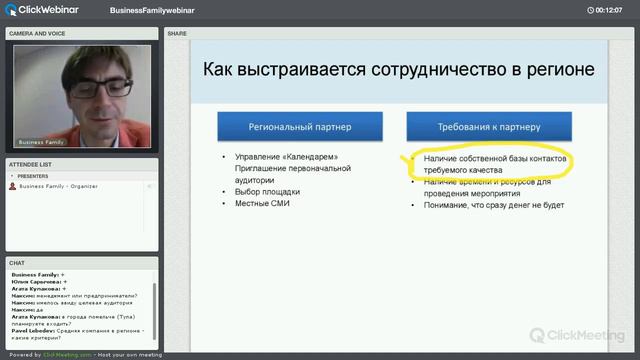
Task: Click chat message Business Family: +
Action: click(x=38, y=275)
